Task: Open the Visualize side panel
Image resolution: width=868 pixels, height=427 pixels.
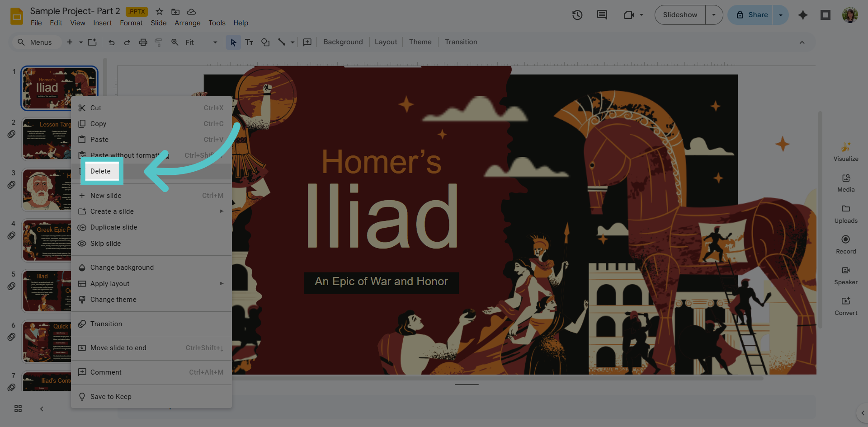Action: pos(846,152)
